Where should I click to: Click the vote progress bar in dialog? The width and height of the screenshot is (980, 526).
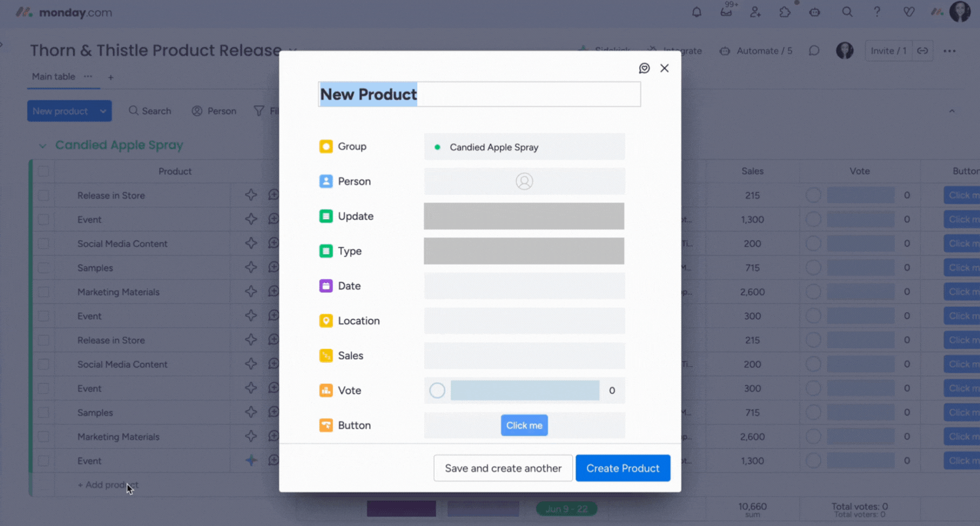pos(525,390)
